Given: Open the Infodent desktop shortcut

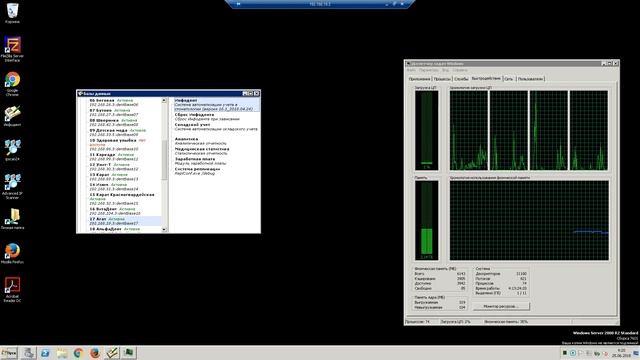Looking at the screenshot, I should click(12, 116).
